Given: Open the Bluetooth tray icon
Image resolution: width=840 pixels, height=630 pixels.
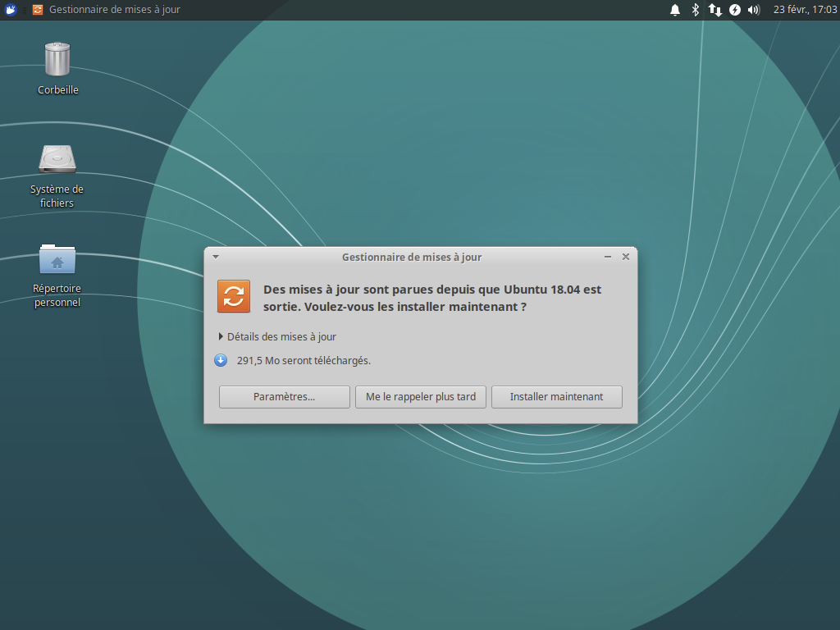Looking at the screenshot, I should pos(696,10).
